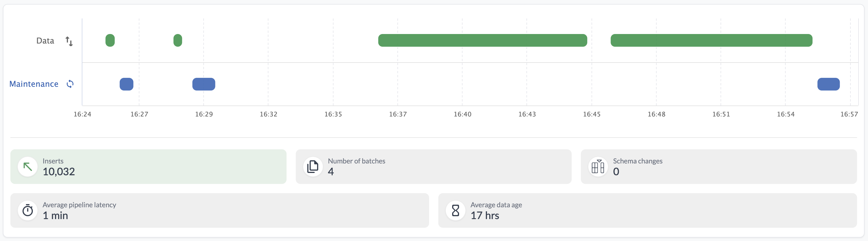Select the last Maintenance block near 16:57
This screenshot has height=241, width=868.
click(x=828, y=84)
